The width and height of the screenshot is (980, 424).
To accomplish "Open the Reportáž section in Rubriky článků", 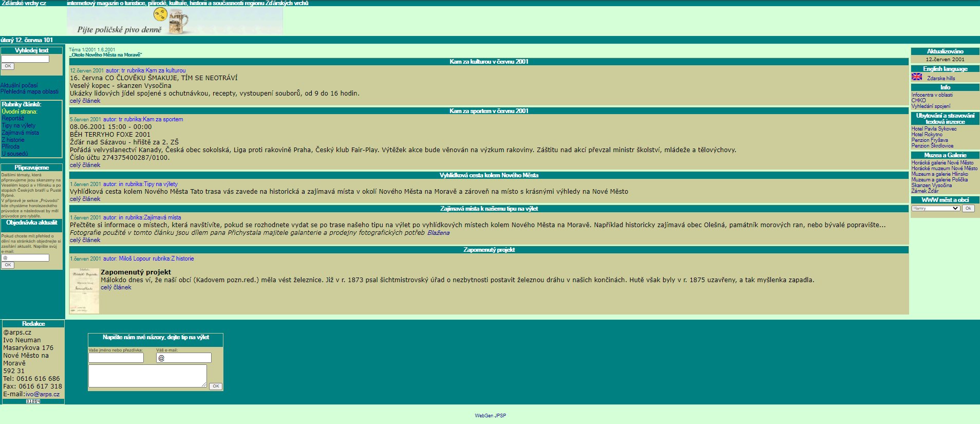I will coord(13,118).
